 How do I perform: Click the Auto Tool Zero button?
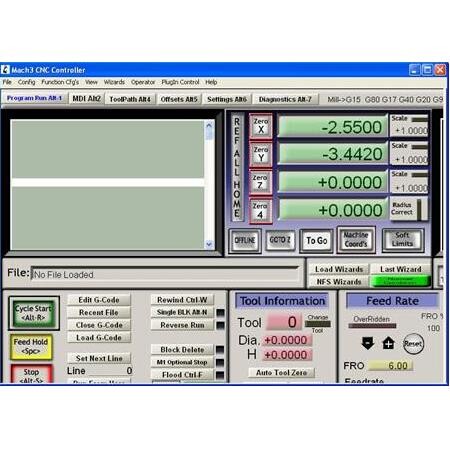pos(282,373)
